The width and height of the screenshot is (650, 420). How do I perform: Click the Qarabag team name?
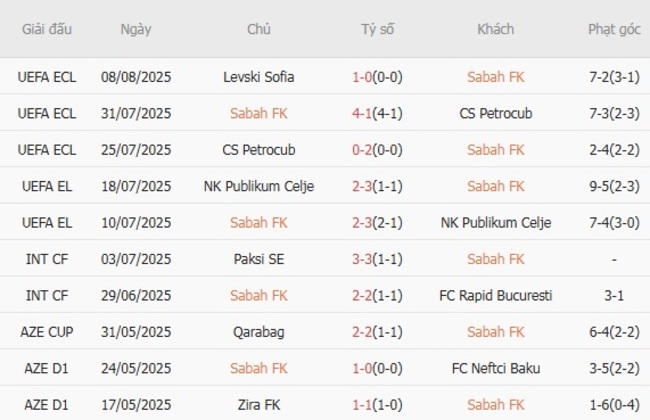click(x=259, y=332)
